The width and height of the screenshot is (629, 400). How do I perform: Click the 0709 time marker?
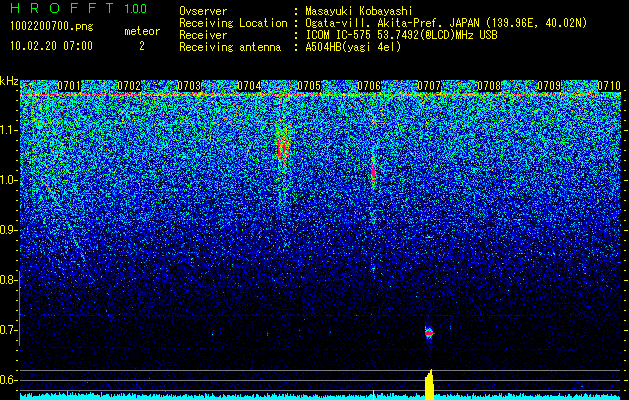click(x=549, y=86)
